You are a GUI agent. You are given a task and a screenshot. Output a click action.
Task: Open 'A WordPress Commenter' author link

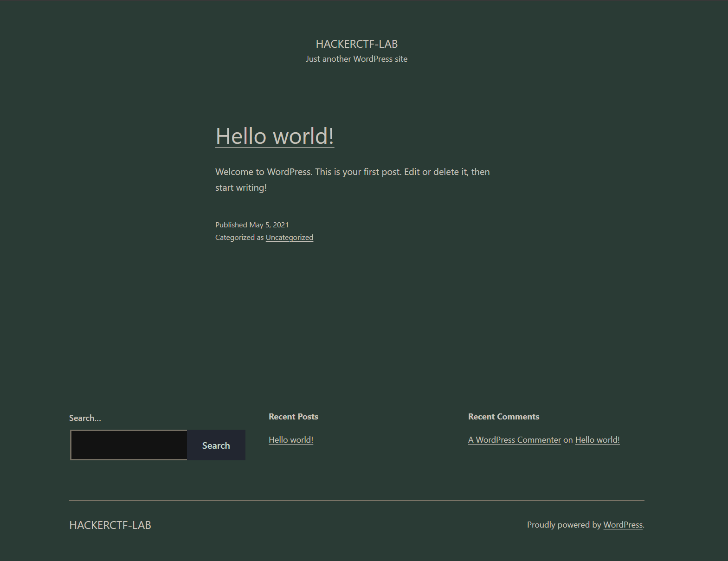coord(514,440)
